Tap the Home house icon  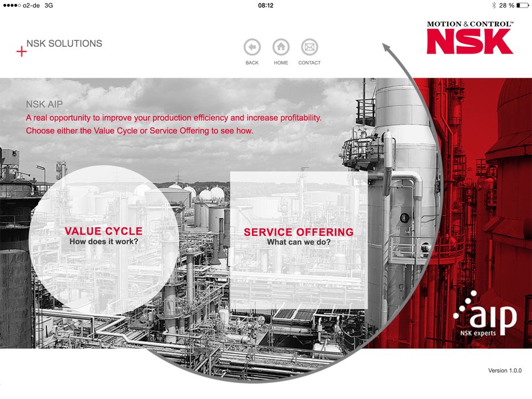click(x=281, y=47)
